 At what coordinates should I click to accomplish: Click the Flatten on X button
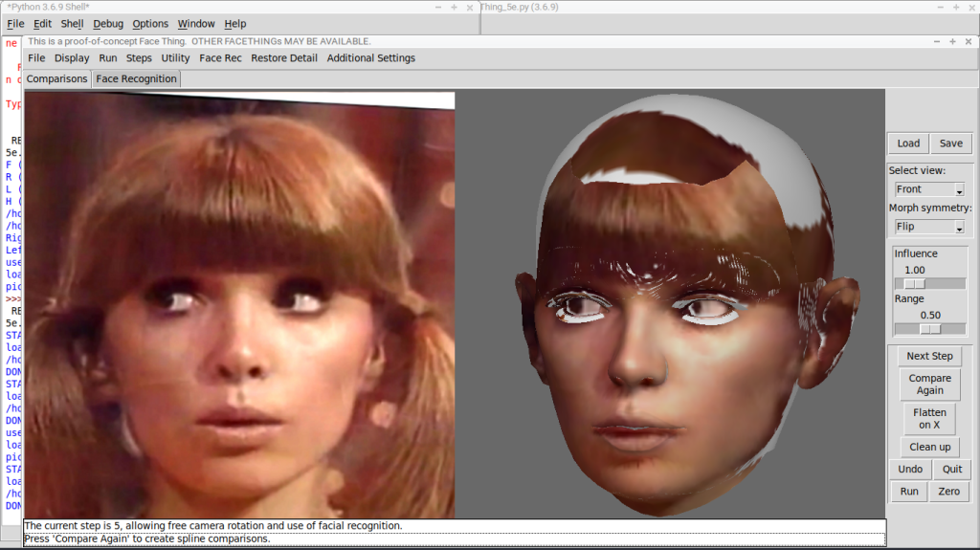pos(929,419)
